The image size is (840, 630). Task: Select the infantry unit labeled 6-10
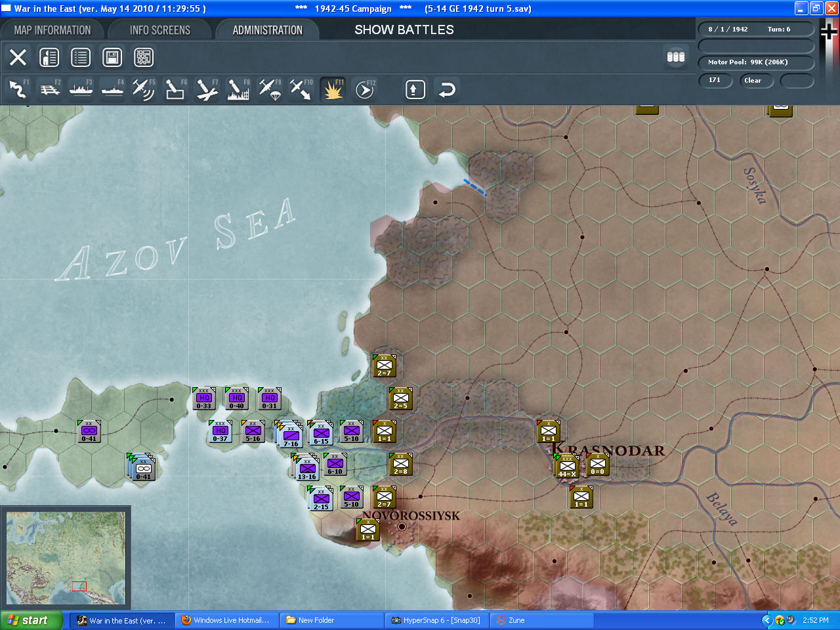point(335,464)
